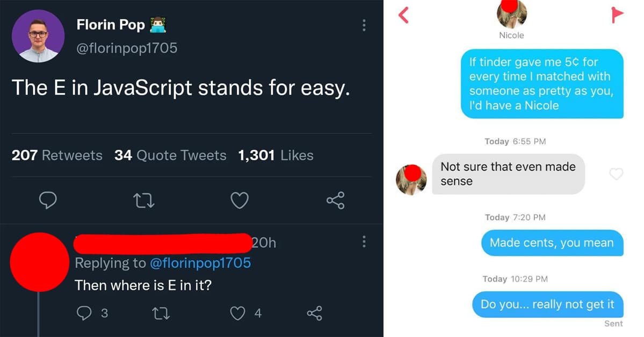The image size is (644, 337).
Task: Click the @florinpop1705 mention in the reply
Action: tap(200, 262)
